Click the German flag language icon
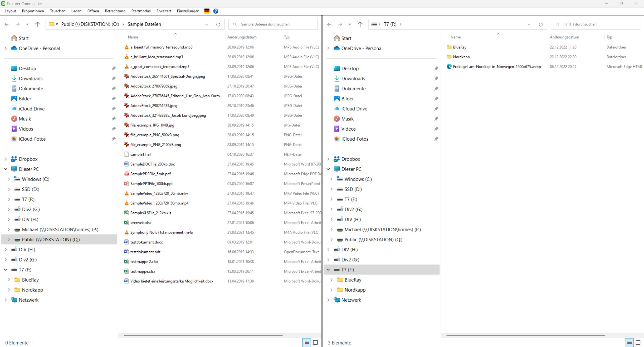Image resolution: width=644 pixels, height=347 pixels. [207, 11]
